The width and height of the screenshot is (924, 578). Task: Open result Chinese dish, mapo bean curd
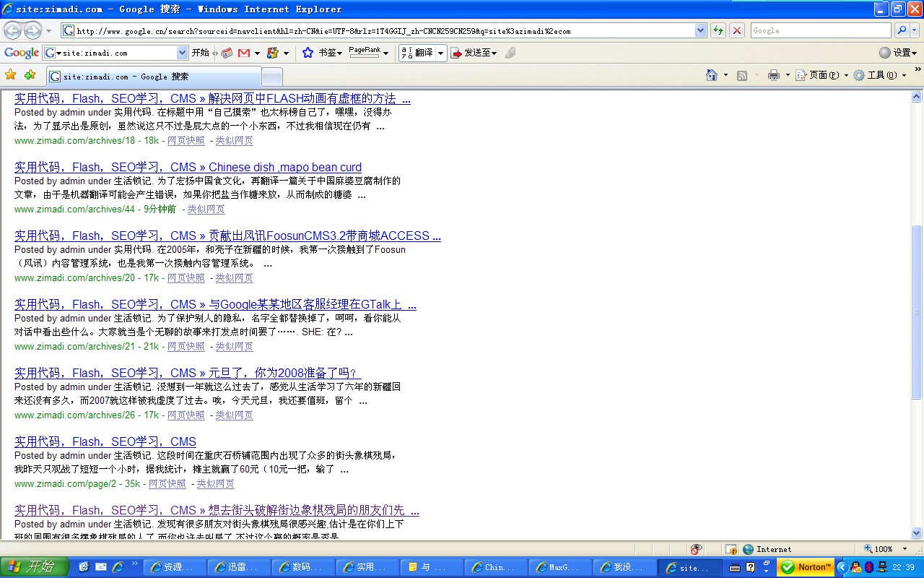[188, 168]
